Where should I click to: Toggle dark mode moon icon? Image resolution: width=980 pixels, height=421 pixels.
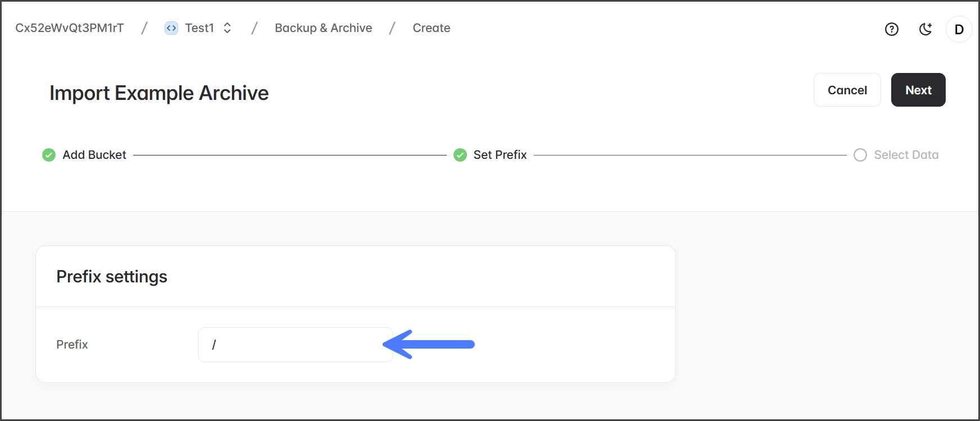[x=925, y=29]
